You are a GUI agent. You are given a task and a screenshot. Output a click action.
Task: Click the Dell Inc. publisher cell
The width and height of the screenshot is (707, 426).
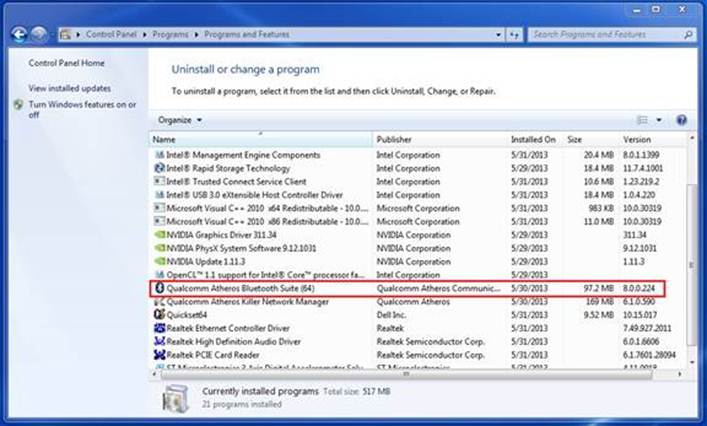pyautogui.click(x=391, y=315)
